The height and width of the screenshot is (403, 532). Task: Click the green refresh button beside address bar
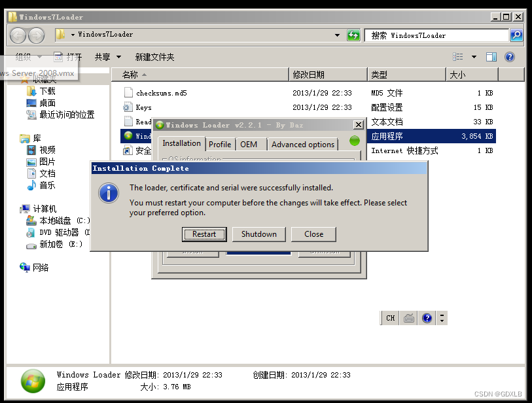[353, 35]
